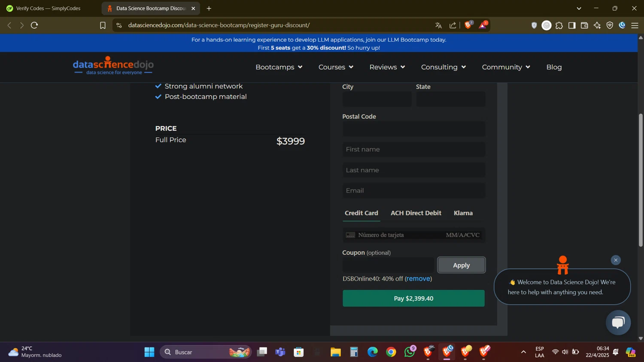Open the Brave Wallet icon
Screen dimensions: 644x362
pyautogui.click(x=584, y=25)
